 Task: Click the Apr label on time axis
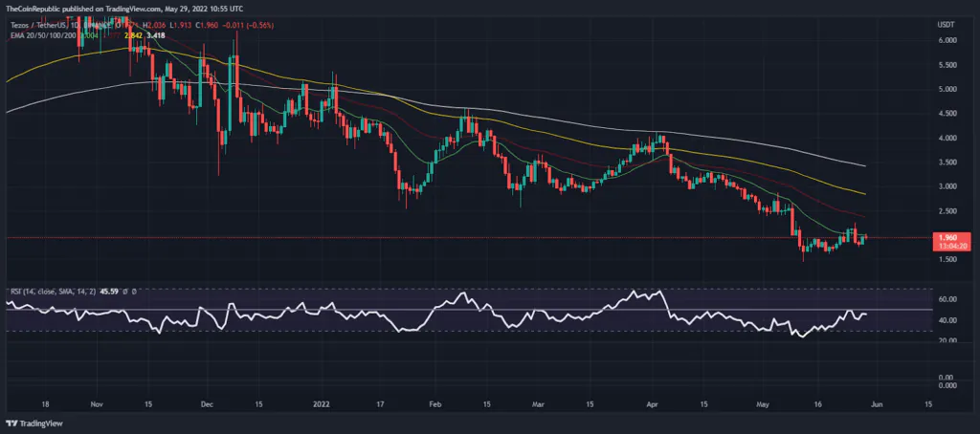pos(651,403)
